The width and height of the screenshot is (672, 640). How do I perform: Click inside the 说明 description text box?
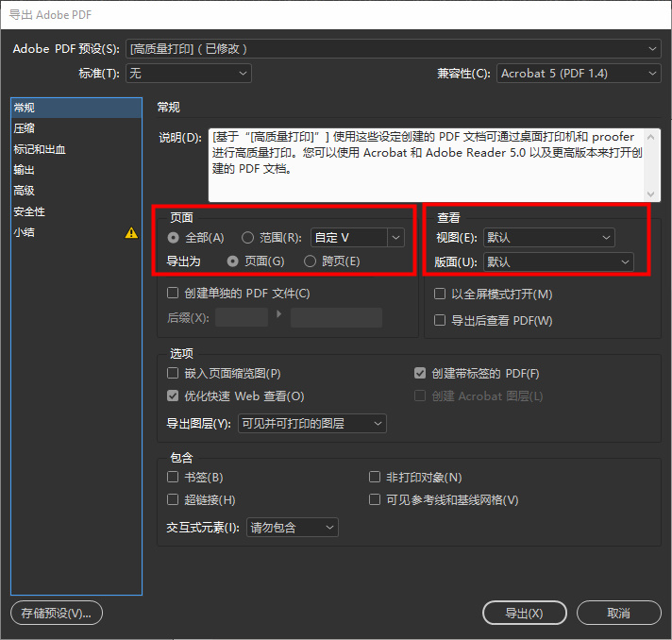click(433, 165)
